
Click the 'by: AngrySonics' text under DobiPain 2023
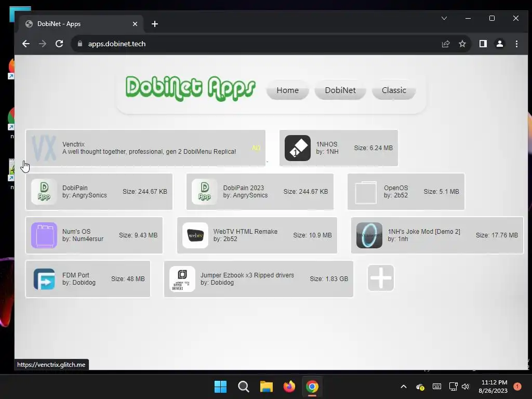(x=245, y=195)
